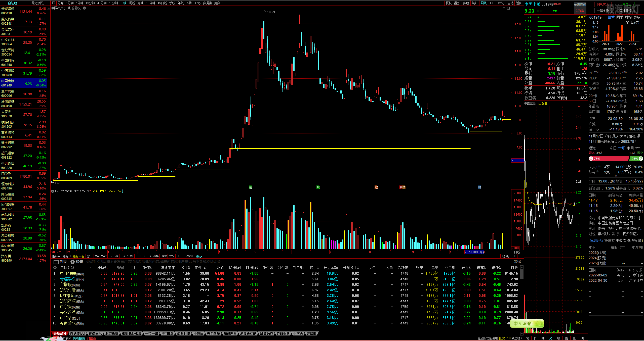644x341 pixels.
Task: Click the 返回 back button
Action: click(x=519, y=3)
